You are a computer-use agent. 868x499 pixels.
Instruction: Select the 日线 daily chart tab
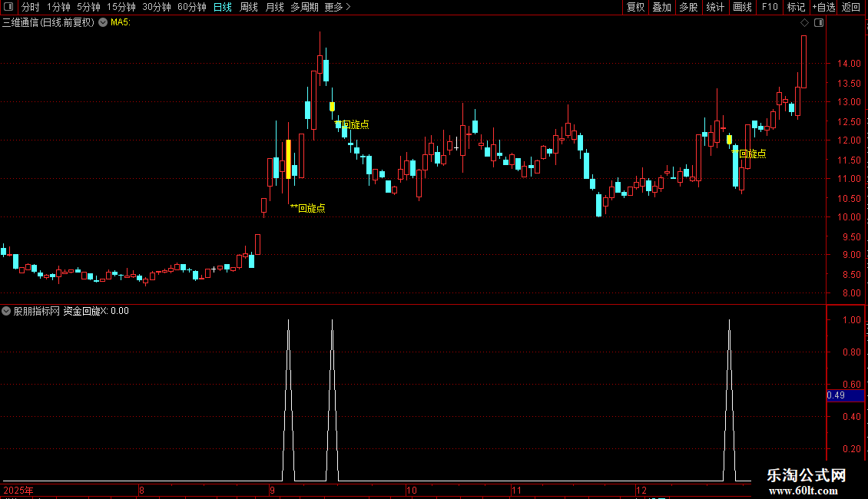[223, 7]
